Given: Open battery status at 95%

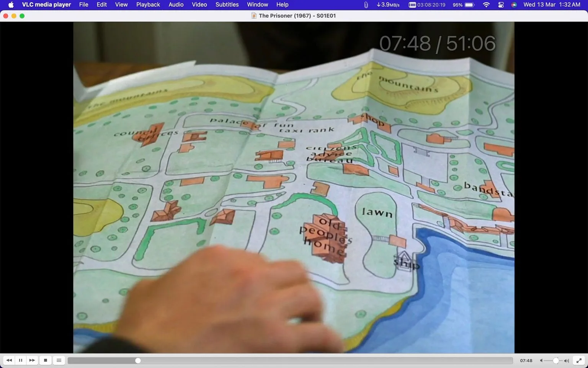Looking at the screenshot, I should (464, 5).
